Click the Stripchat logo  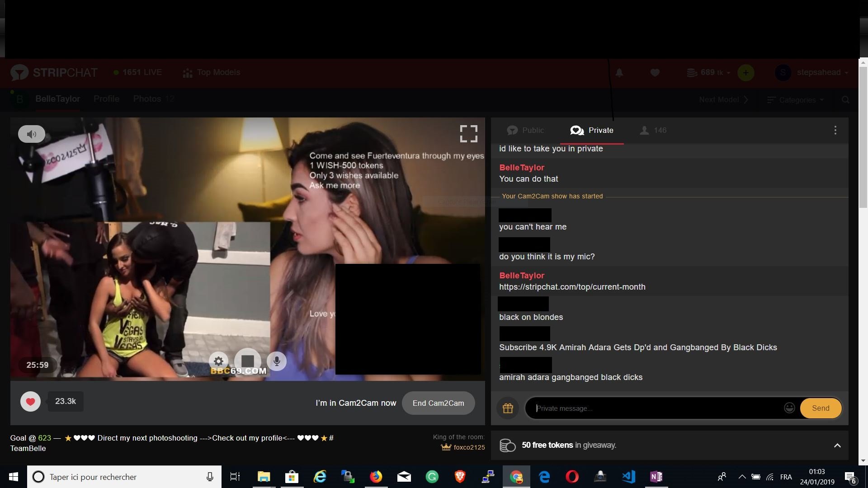[54, 73]
